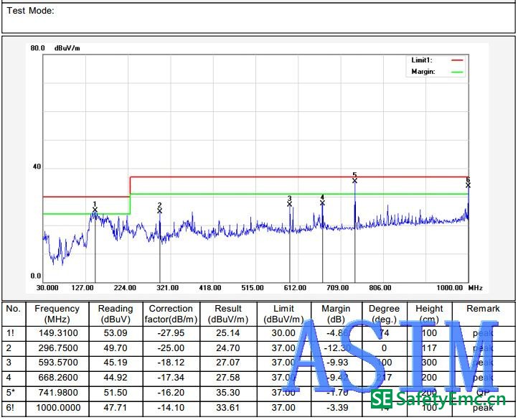Click margin value -3.39
Screen dimensions: 518x420
pos(337,408)
